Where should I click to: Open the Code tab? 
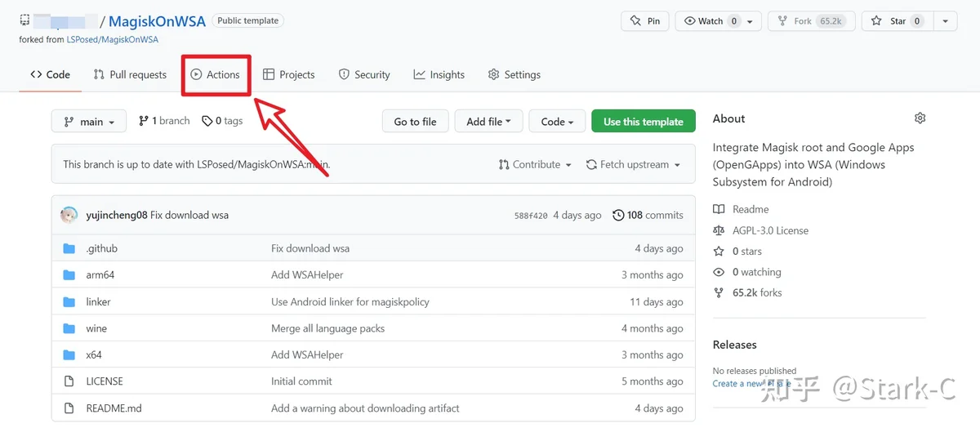point(50,74)
